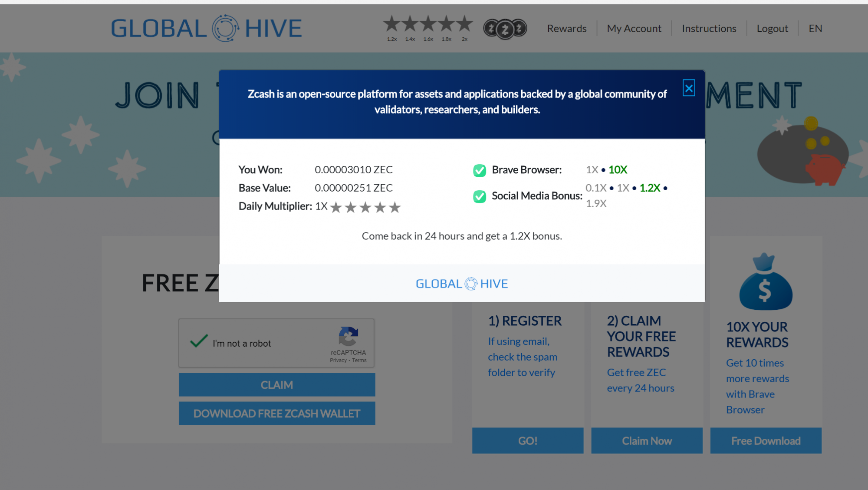Image resolution: width=868 pixels, height=490 pixels.
Task: Click the 1.9X social media multiplier
Action: click(x=596, y=204)
